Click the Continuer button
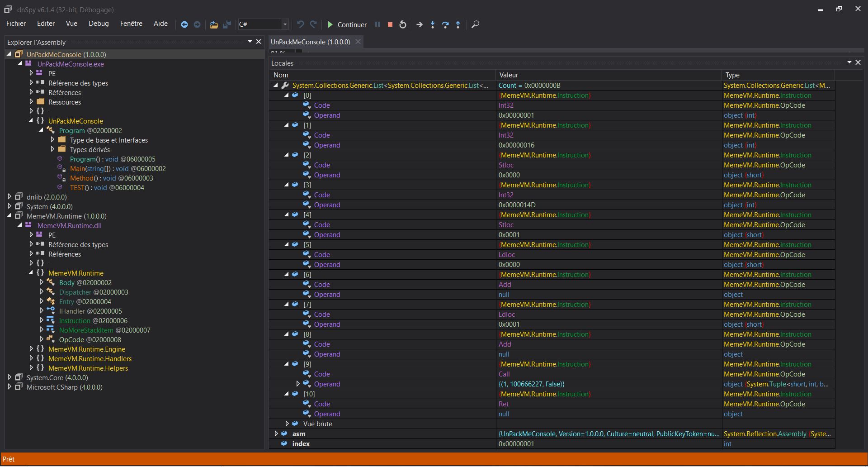The image size is (868, 467). pos(347,24)
